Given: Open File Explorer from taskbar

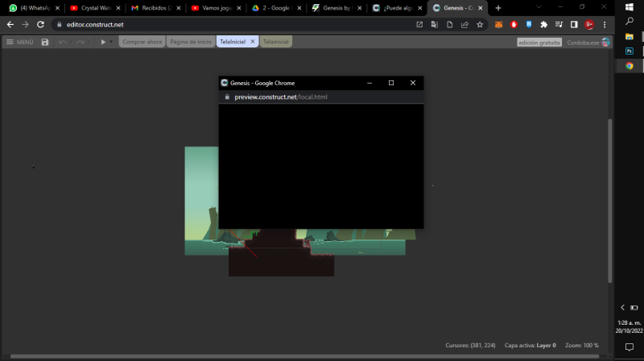Looking at the screenshot, I should (x=630, y=36).
